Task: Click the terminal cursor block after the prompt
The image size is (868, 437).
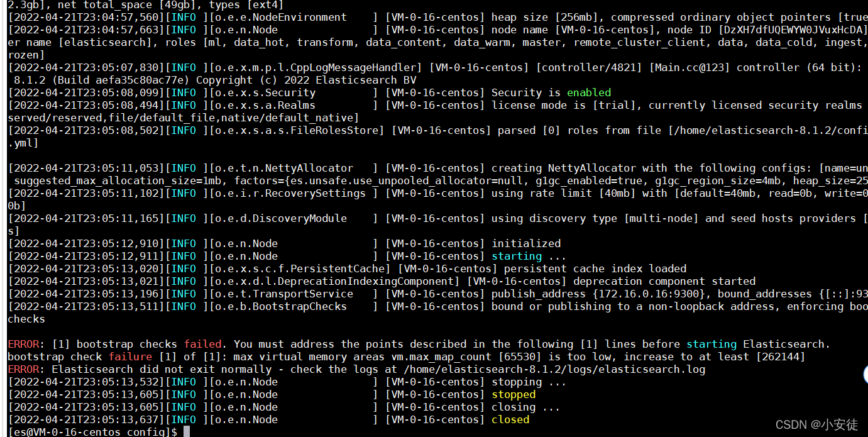Action: [x=186, y=432]
